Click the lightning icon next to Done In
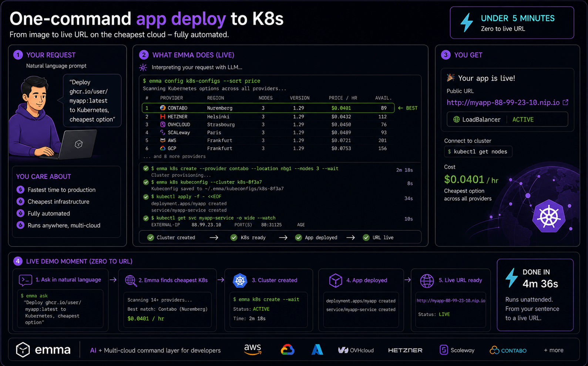Screen dimensions: 588x366 512,278
